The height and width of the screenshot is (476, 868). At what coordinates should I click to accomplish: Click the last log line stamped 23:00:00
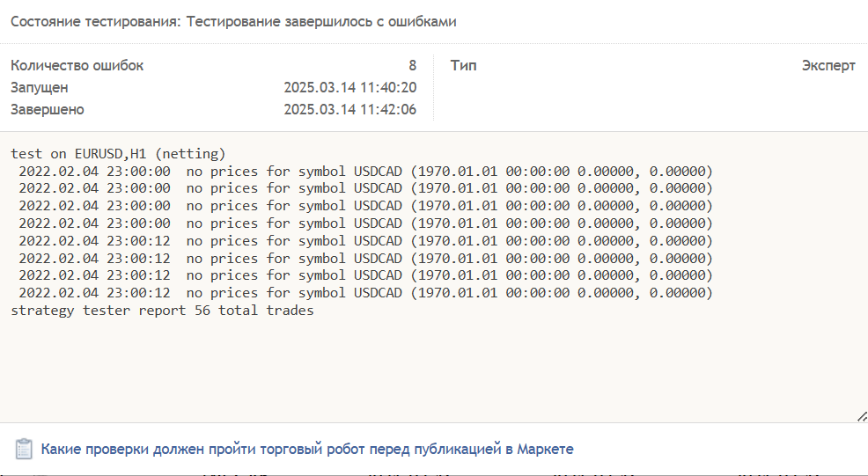coord(364,223)
